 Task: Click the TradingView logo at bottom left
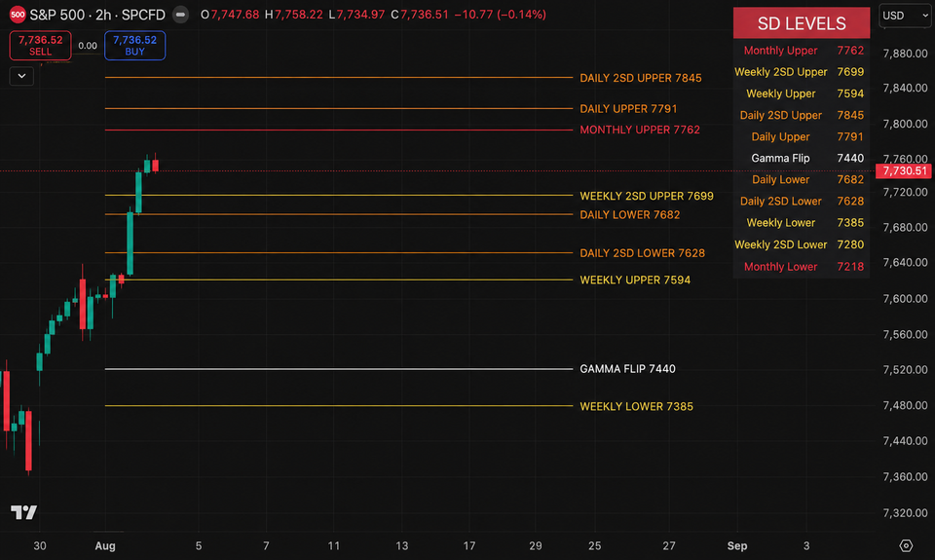pos(23,512)
